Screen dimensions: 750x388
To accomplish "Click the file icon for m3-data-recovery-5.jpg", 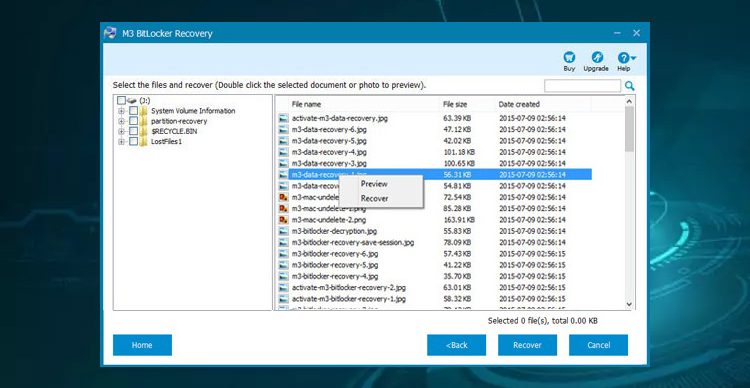I will click(284, 141).
